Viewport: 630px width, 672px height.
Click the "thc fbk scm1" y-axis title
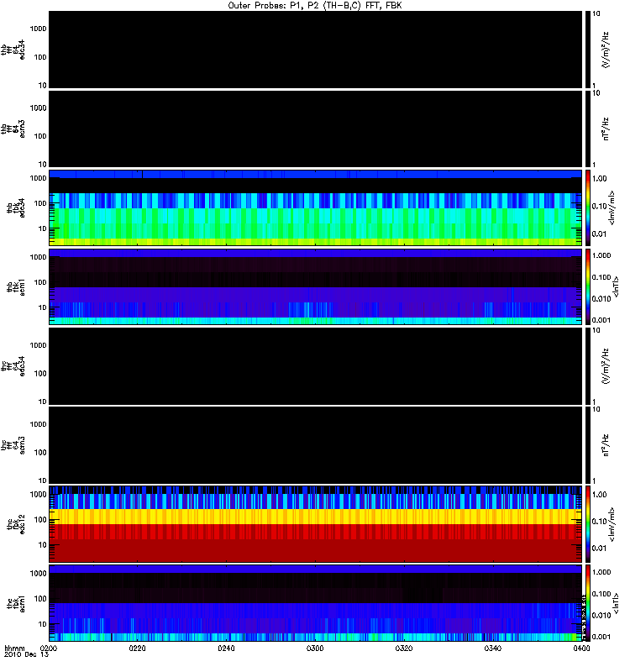tap(16, 603)
